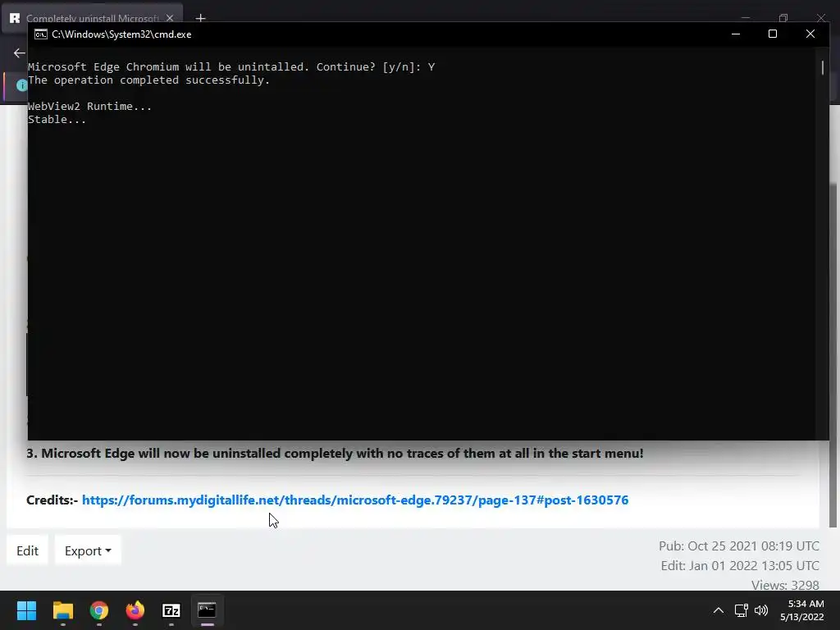The height and width of the screenshot is (630, 840).
Task: Open the network status tray icon
Action: [x=741, y=610]
